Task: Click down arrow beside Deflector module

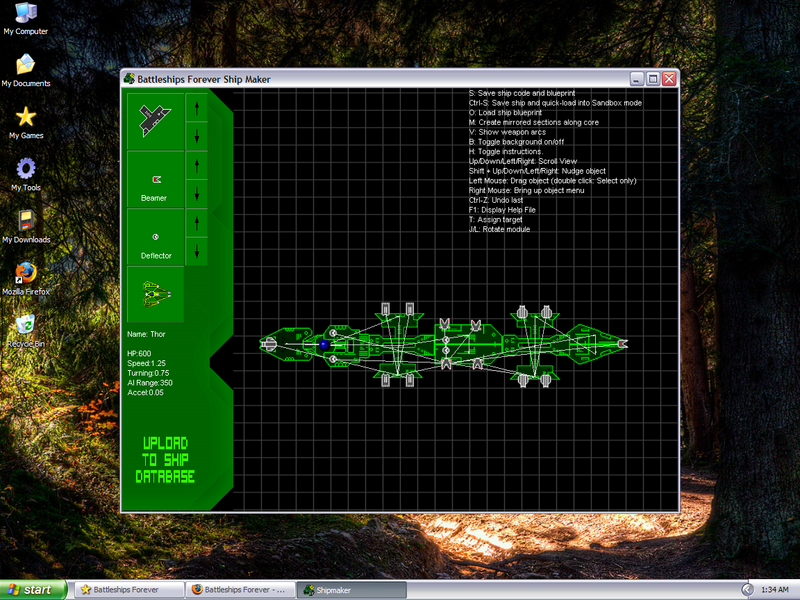Action: pos(197,252)
